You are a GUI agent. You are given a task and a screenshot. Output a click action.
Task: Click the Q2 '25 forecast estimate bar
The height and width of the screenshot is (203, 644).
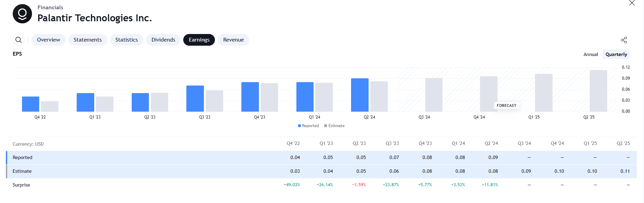tap(598, 91)
